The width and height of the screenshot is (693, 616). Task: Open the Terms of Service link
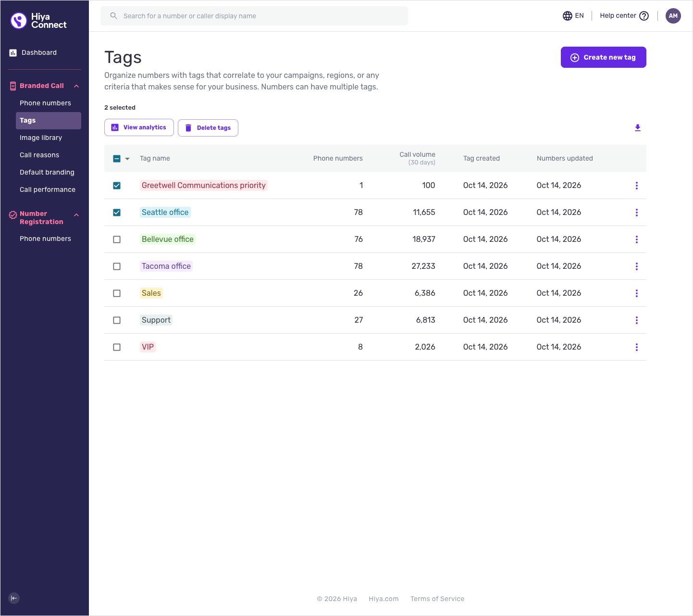pyautogui.click(x=437, y=599)
